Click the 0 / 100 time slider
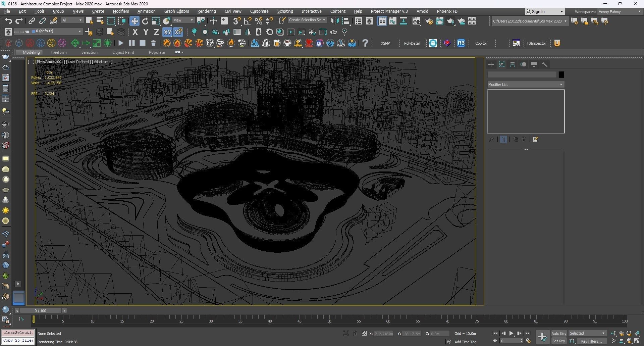644x349 pixels. pos(41,311)
